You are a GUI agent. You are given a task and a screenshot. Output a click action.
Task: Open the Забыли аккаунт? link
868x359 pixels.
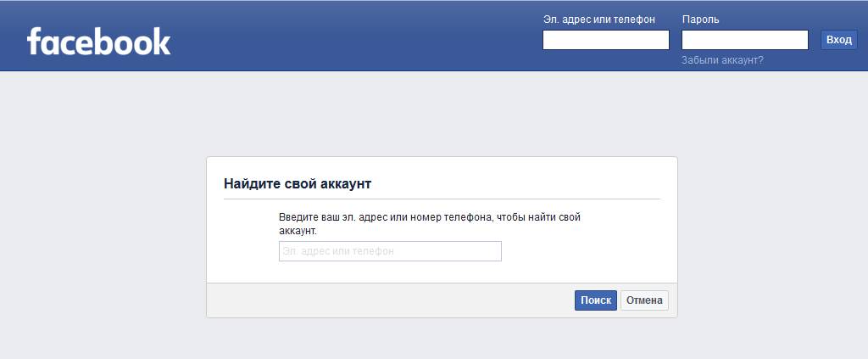click(722, 60)
